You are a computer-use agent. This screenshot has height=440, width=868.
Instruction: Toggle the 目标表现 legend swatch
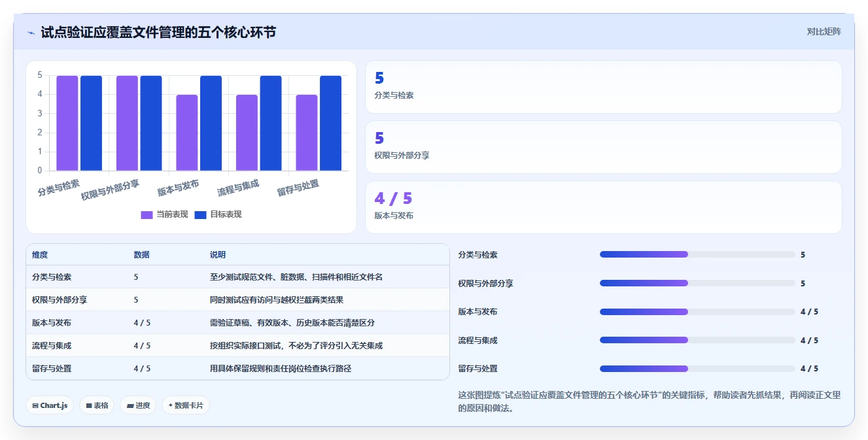(x=200, y=214)
